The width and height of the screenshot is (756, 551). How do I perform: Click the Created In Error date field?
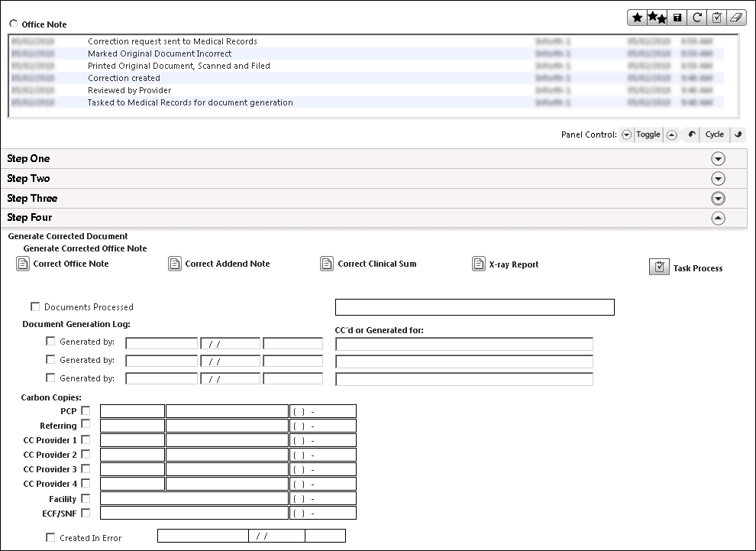pyautogui.click(x=276, y=536)
